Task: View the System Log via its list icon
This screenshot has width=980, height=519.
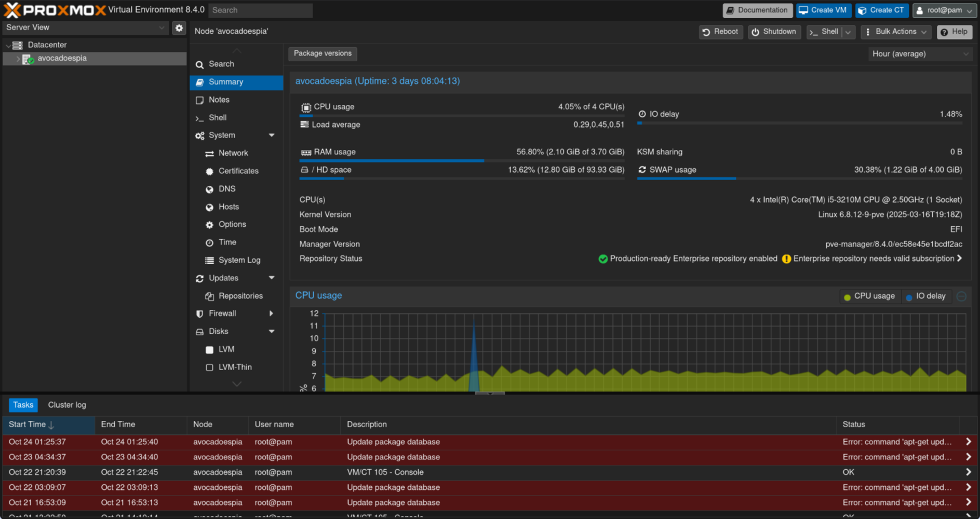Action: 209,260
